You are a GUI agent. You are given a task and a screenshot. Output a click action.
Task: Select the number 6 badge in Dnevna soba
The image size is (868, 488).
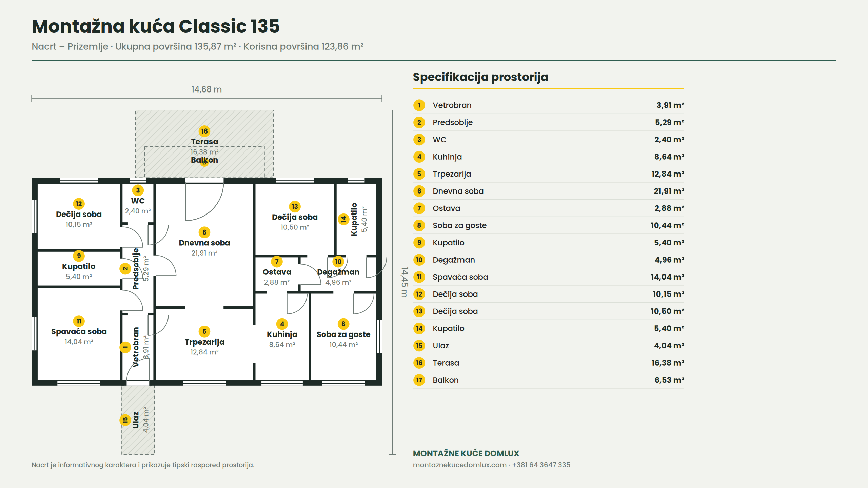tap(204, 232)
